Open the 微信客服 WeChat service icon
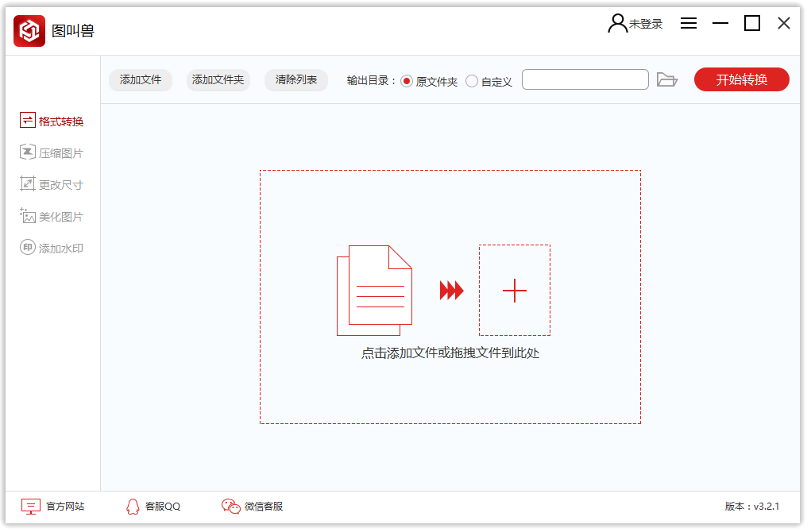Screen dimensions: 811x532 (253, 506)
